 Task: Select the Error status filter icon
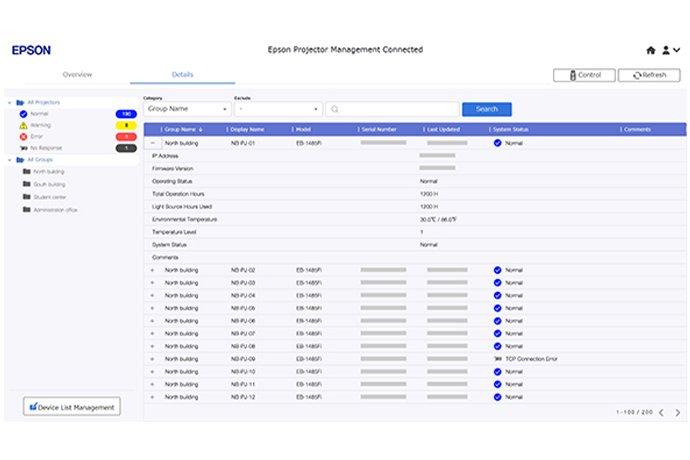(23, 136)
